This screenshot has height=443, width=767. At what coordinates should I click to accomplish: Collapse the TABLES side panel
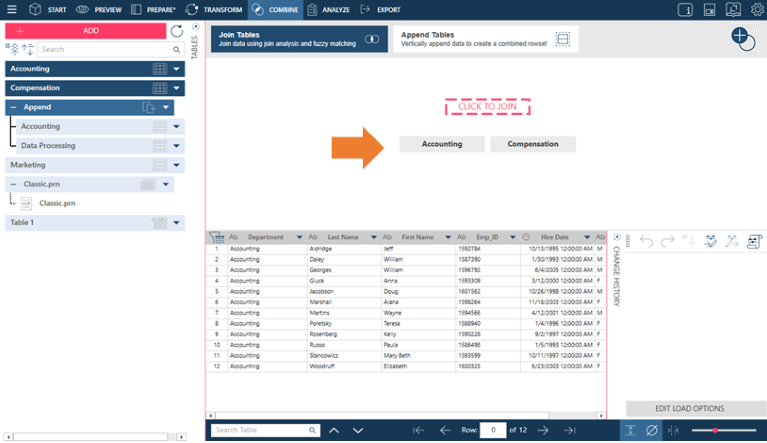(x=196, y=26)
